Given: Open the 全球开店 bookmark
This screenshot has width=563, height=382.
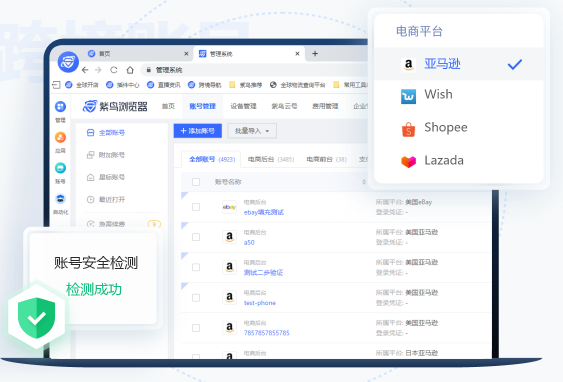Looking at the screenshot, I should click(x=82, y=85).
